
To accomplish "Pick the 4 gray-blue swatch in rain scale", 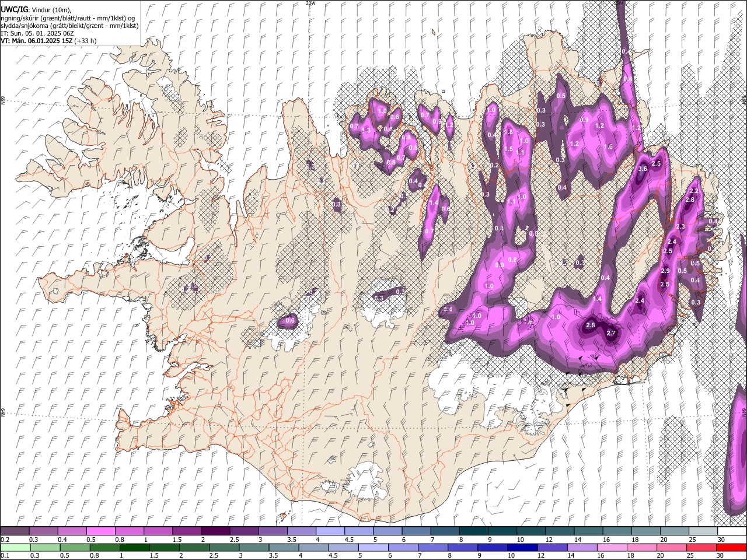I will pos(313,548).
